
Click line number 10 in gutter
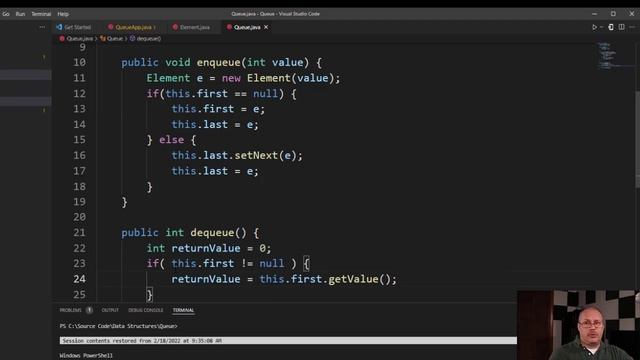pyautogui.click(x=79, y=62)
